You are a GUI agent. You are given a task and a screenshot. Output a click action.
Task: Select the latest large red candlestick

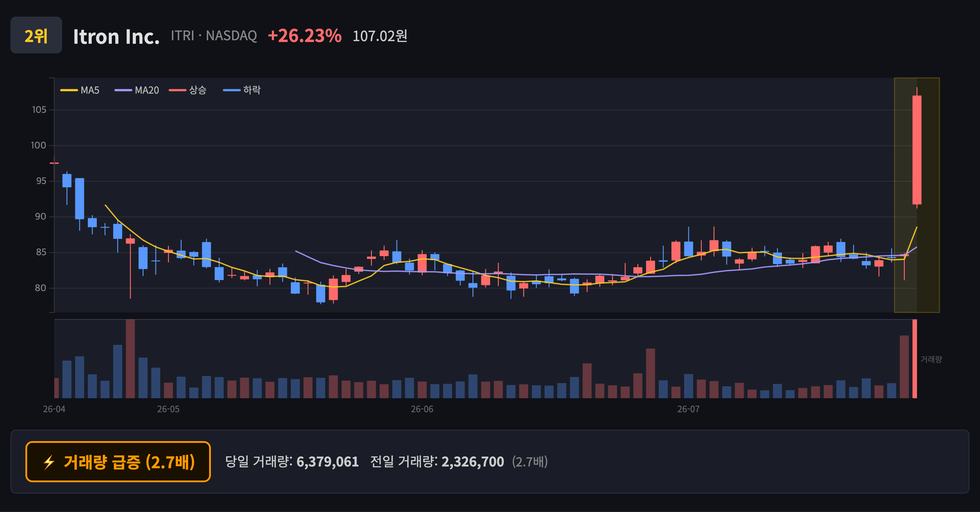(x=917, y=150)
